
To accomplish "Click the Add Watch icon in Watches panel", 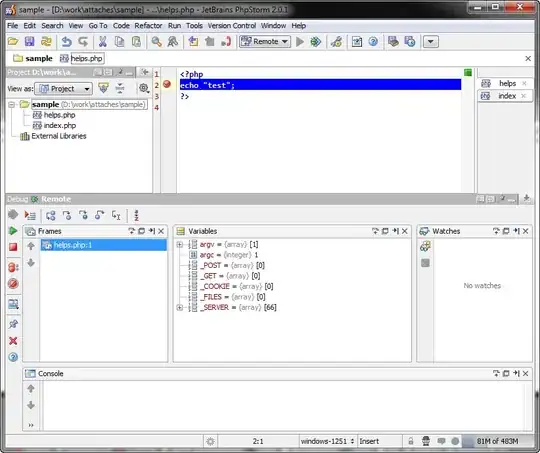I will (x=425, y=246).
